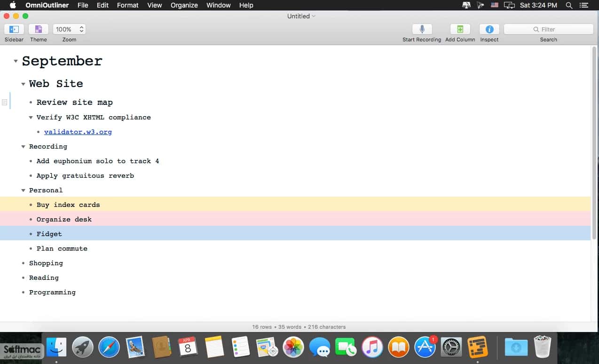The height and width of the screenshot is (364, 599).
Task: Open the Apple menu
Action: pyautogui.click(x=13, y=5)
